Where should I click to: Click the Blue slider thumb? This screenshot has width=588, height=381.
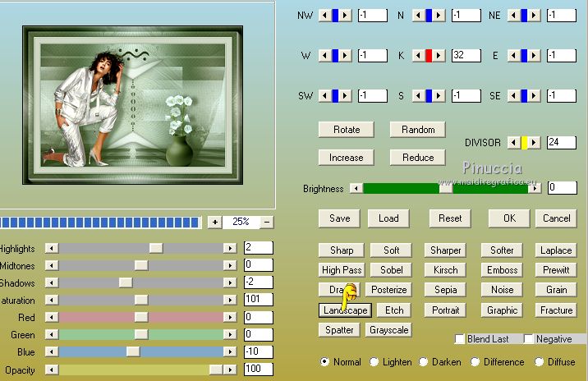click(133, 351)
